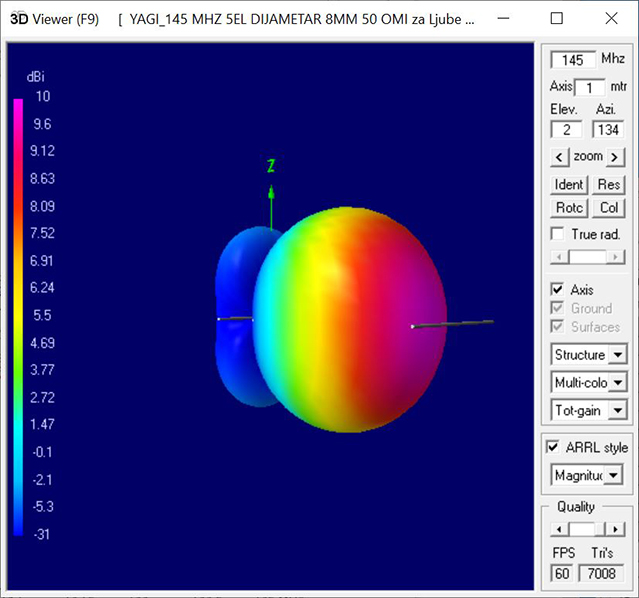Click the 3D Viewer title bar icon
Image resolution: width=639 pixels, height=598 pixels.
click(17, 19)
